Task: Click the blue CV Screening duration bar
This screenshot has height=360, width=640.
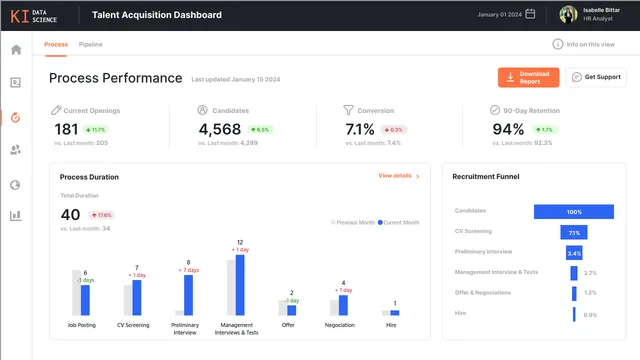Action: pos(137,298)
